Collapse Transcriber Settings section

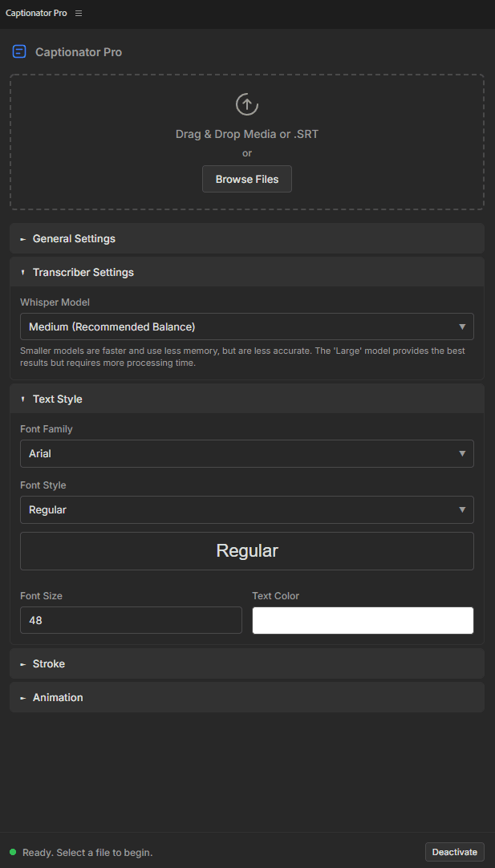[x=247, y=272]
